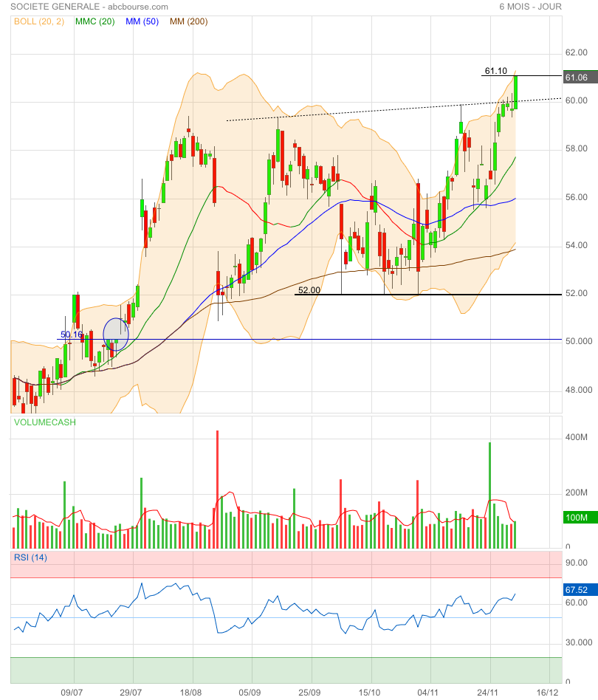Click the RSI (14) panel label
598x700 pixels.
30,557
